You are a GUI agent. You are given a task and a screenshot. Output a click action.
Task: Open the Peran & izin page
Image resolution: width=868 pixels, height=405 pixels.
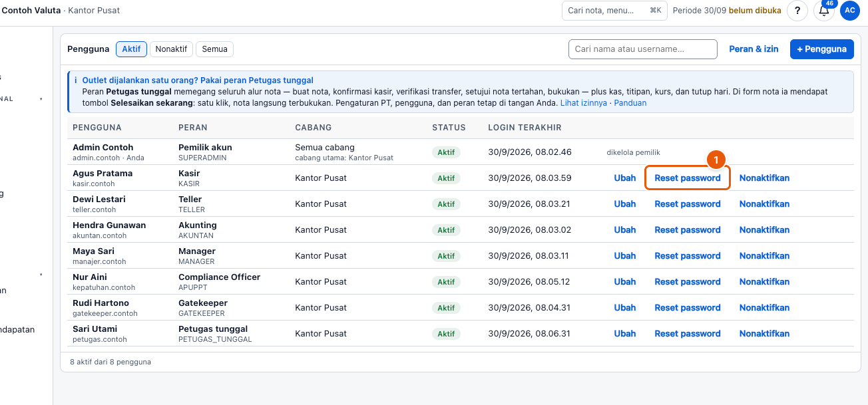point(754,49)
